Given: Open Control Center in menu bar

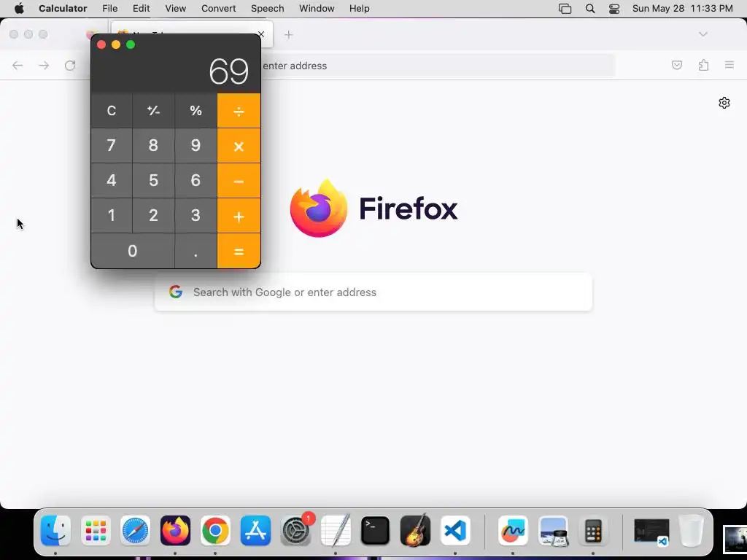Looking at the screenshot, I should point(614,9).
